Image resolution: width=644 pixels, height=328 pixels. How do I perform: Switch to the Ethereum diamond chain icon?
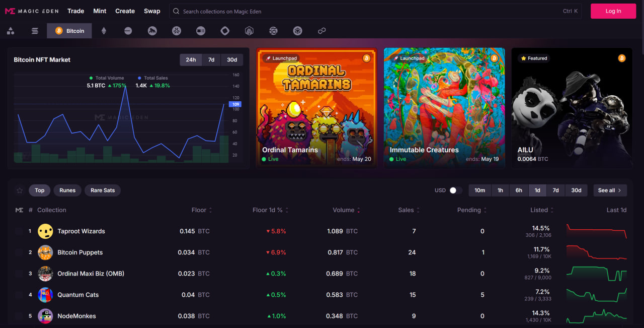click(x=104, y=31)
